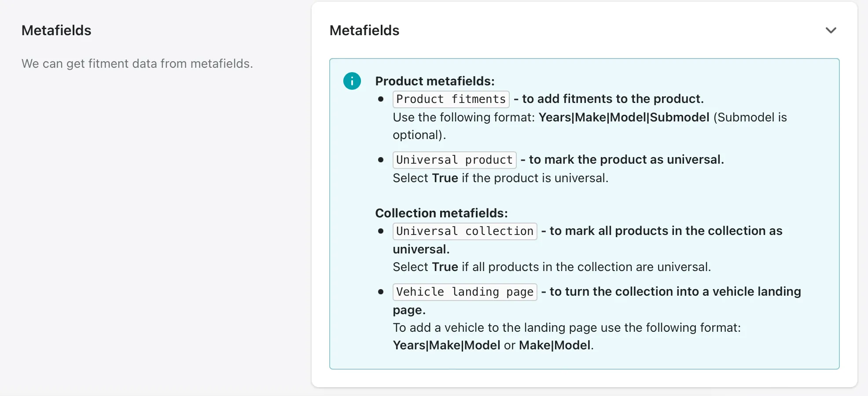Click the bold Years|Make|Model format example
Viewport: 868px width, 396px height.
[446, 345]
